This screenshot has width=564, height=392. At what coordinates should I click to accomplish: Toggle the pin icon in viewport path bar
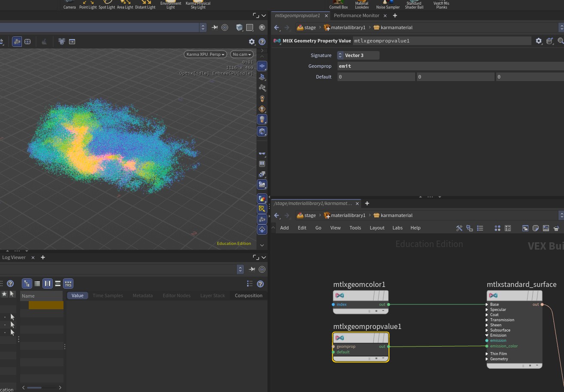[215, 27]
